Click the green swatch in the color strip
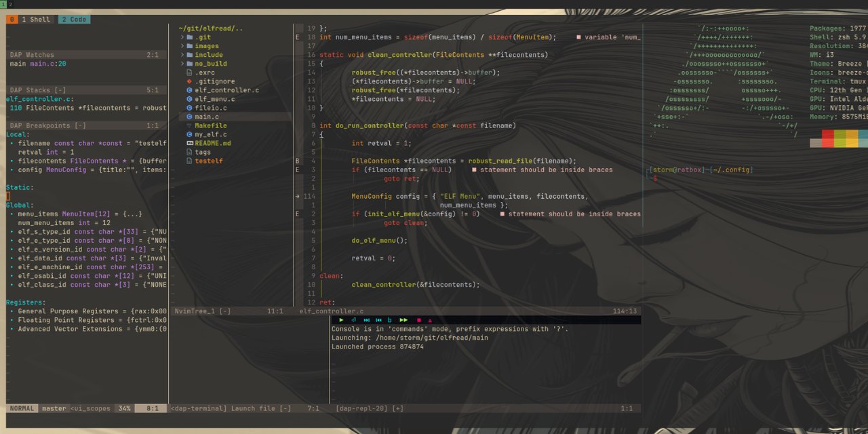 click(840, 140)
